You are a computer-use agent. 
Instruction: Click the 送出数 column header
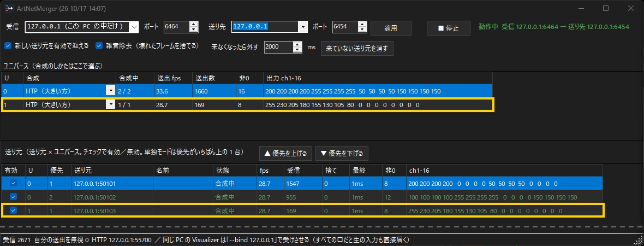[214, 78]
